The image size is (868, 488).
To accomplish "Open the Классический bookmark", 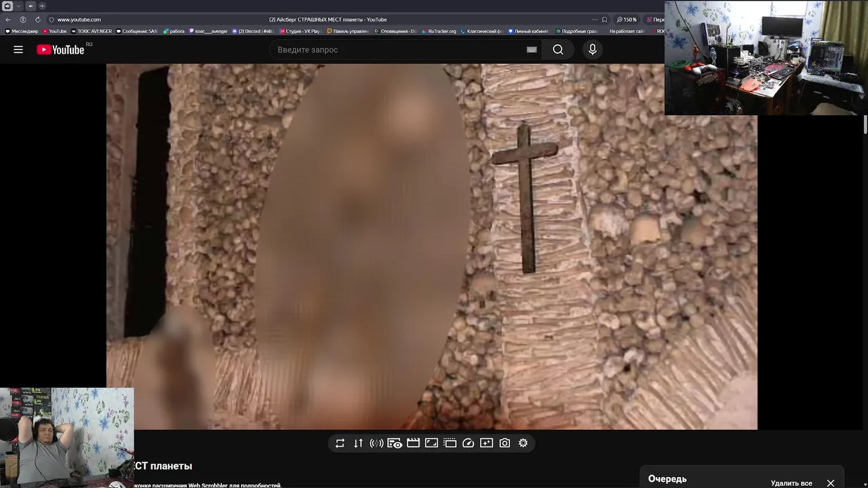I will click(x=481, y=31).
